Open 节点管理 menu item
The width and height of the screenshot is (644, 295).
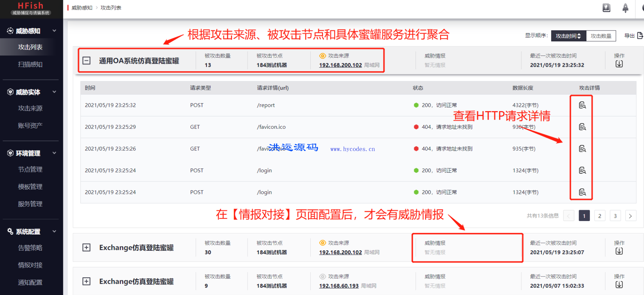(x=30, y=169)
